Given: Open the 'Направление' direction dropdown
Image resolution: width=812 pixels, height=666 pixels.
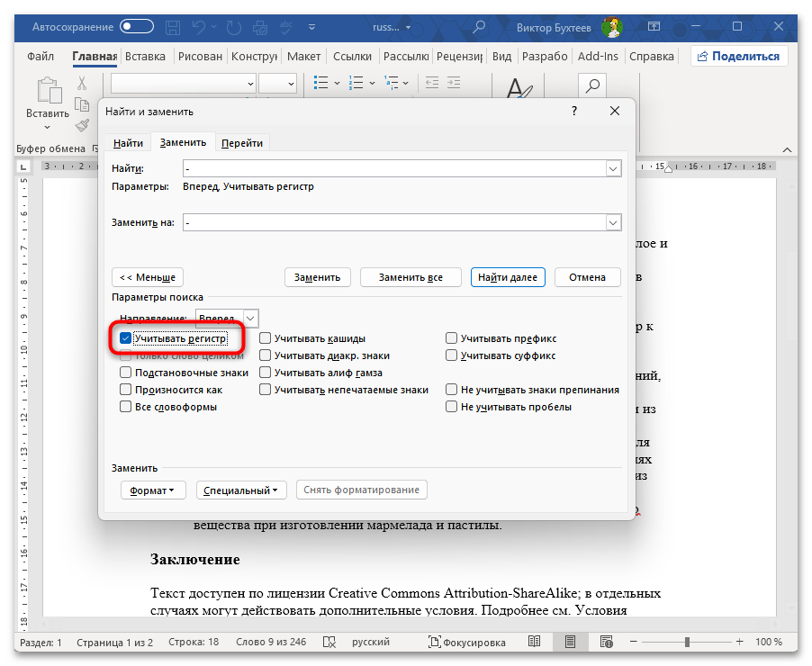Looking at the screenshot, I should pos(249,319).
